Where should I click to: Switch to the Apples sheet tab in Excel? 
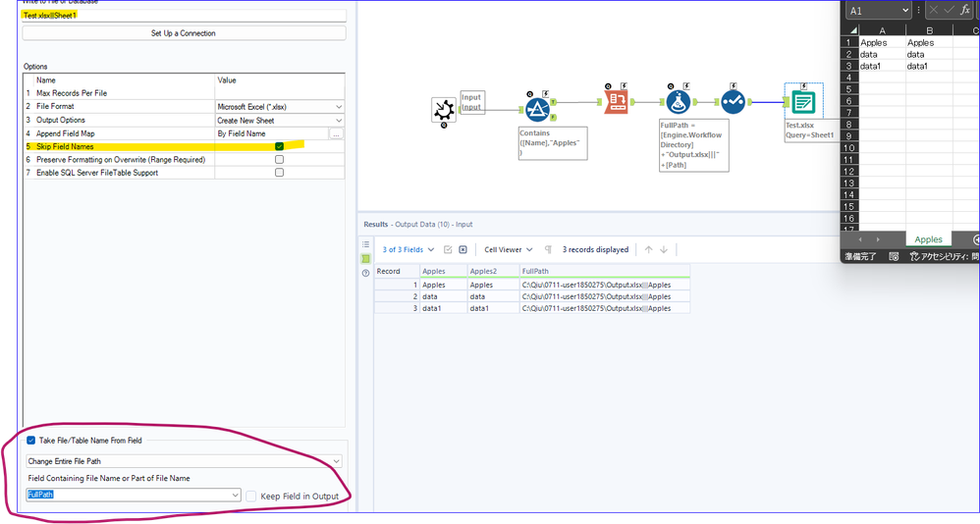coord(928,239)
